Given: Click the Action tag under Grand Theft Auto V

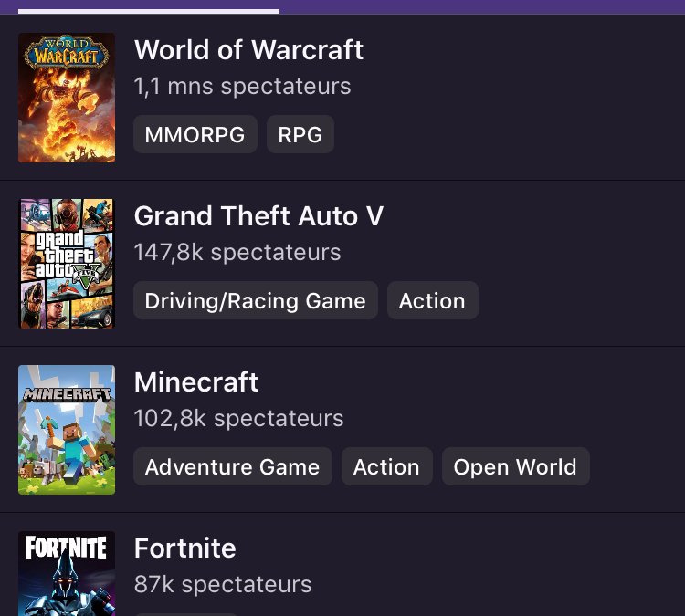Looking at the screenshot, I should [x=433, y=300].
